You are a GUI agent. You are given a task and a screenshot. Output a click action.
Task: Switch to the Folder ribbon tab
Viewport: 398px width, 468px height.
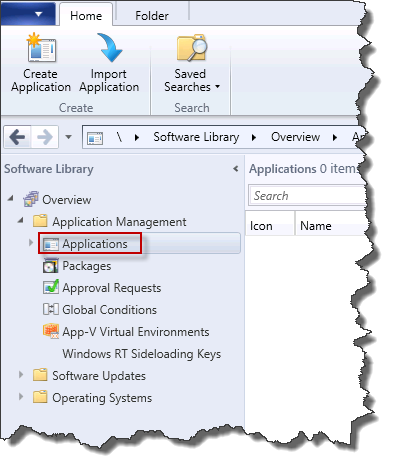[152, 16]
